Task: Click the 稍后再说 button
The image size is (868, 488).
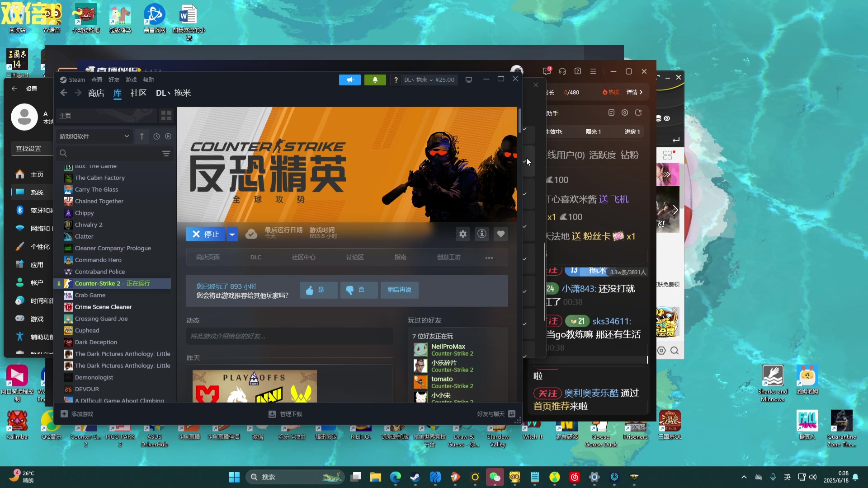Action: pos(399,290)
